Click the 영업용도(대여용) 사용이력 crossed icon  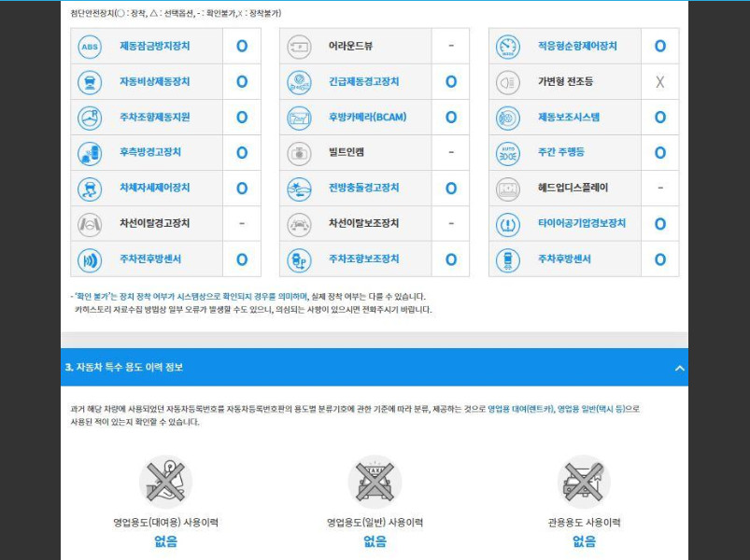tap(165, 482)
